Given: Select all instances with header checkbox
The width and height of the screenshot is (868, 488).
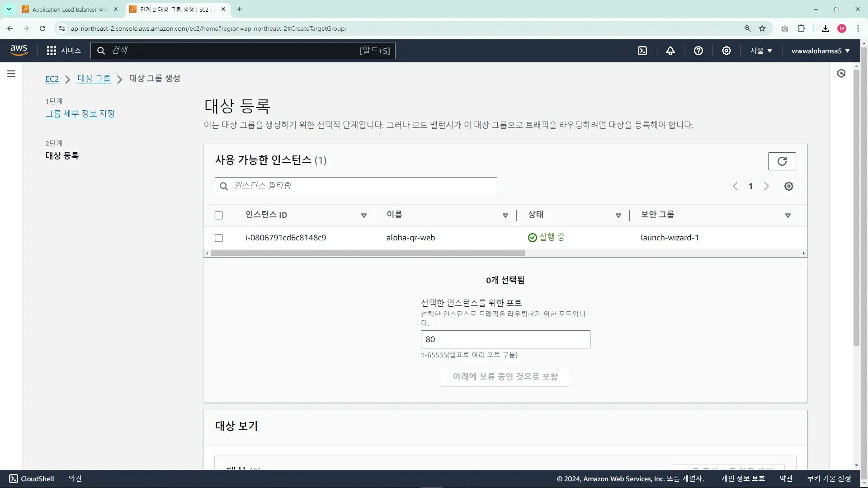Looking at the screenshot, I should pyautogui.click(x=219, y=216).
